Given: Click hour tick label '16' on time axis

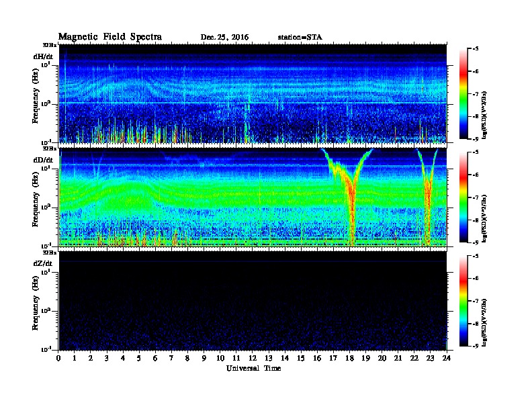Looking at the screenshot, I should (317, 359).
